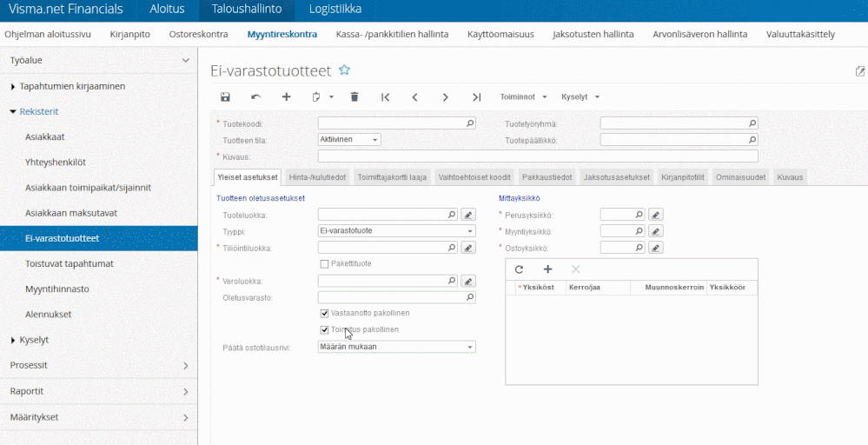
Task: Click the Kuvaus description input field
Action: 537,156
